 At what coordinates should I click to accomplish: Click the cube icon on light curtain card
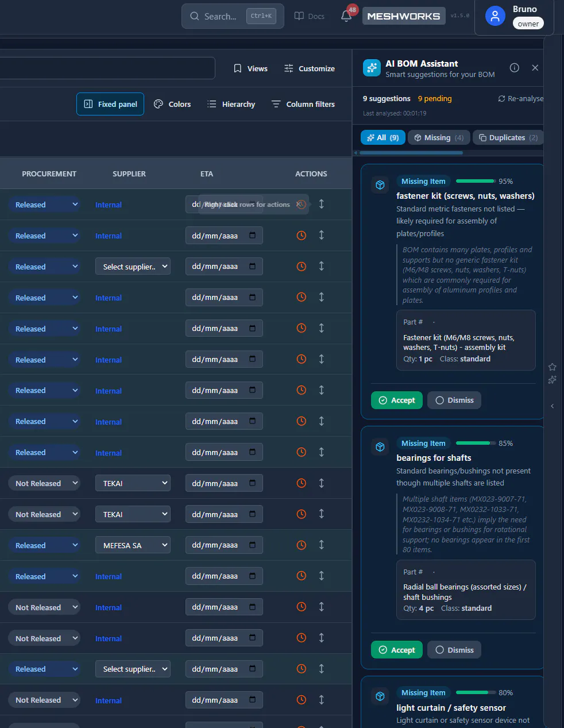(380, 696)
